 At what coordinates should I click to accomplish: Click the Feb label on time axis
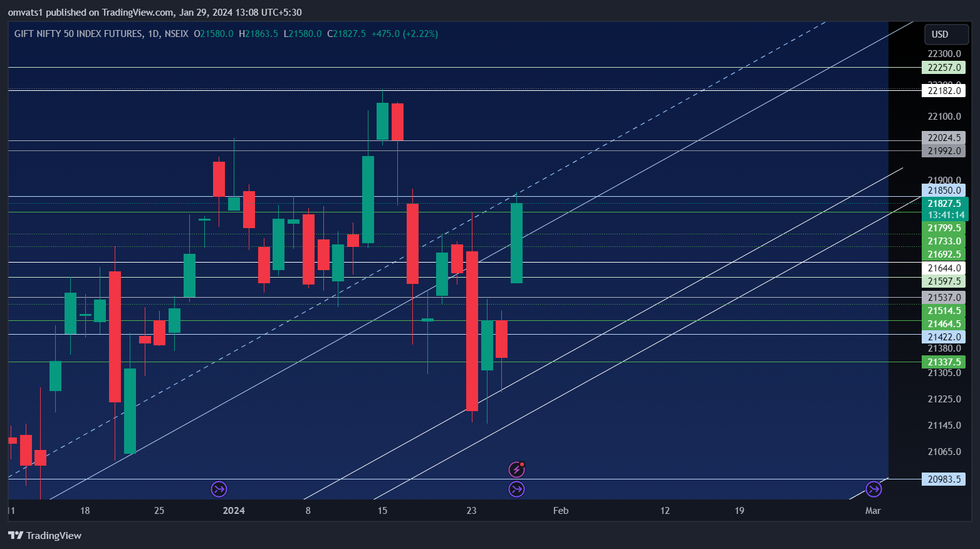[561, 511]
